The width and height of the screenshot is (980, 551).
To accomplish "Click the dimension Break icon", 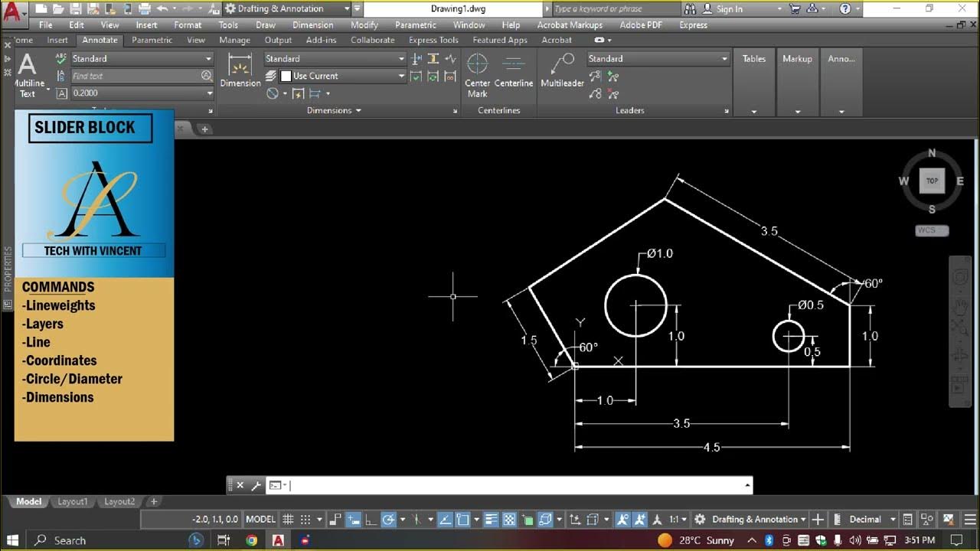I will click(416, 58).
